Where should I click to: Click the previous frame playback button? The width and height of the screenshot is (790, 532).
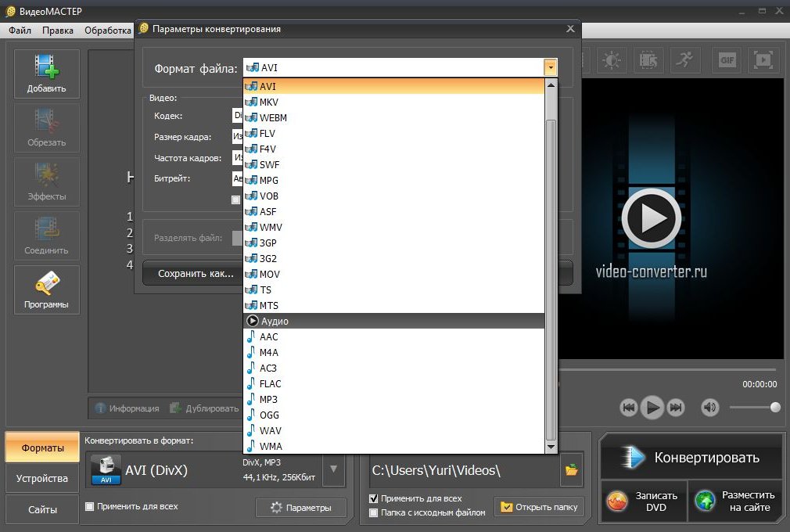629,407
